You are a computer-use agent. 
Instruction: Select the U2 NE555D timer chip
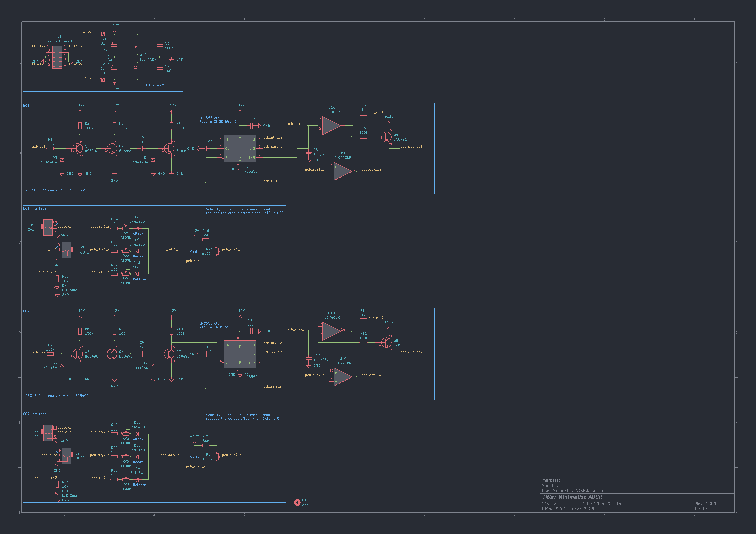[240, 148]
